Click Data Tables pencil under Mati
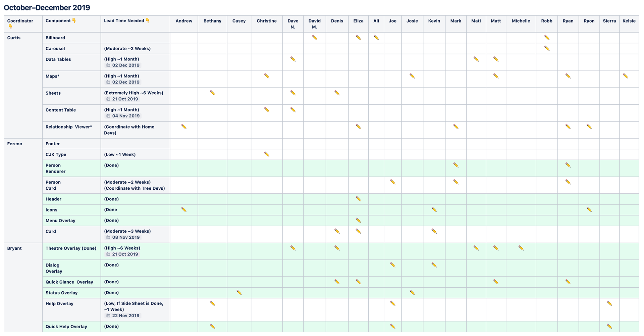Image resolution: width=644 pixels, height=336 pixels. [476, 59]
